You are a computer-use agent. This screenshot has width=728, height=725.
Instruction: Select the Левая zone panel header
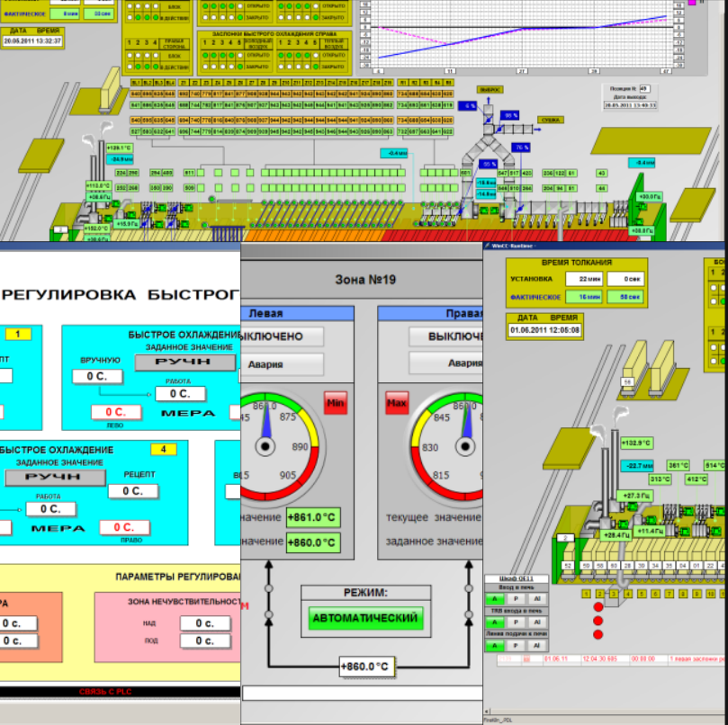[297, 313]
